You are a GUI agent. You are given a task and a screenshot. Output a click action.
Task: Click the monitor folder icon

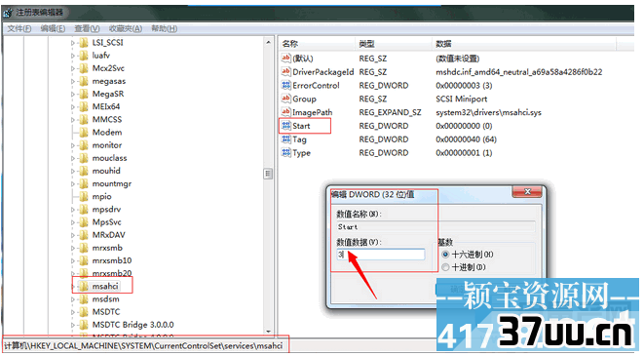(84, 145)
